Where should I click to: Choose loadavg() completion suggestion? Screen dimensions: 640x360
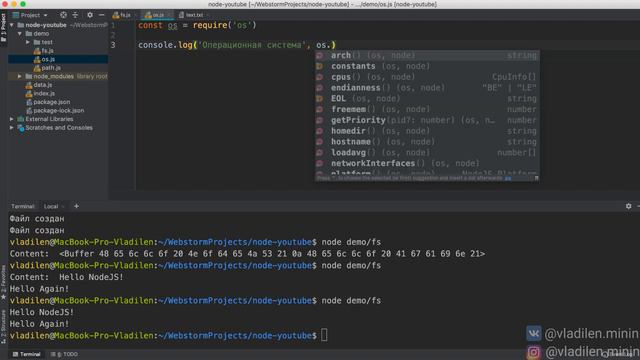tap(427, 153)
